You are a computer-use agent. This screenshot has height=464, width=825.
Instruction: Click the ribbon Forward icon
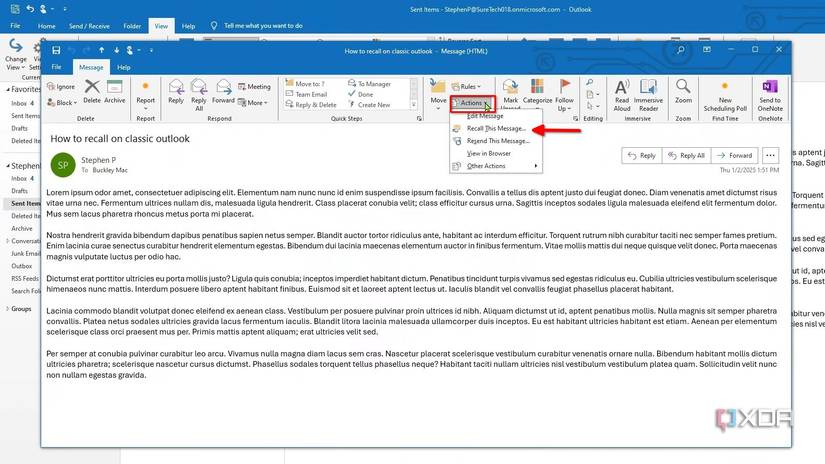click(223, 91)
